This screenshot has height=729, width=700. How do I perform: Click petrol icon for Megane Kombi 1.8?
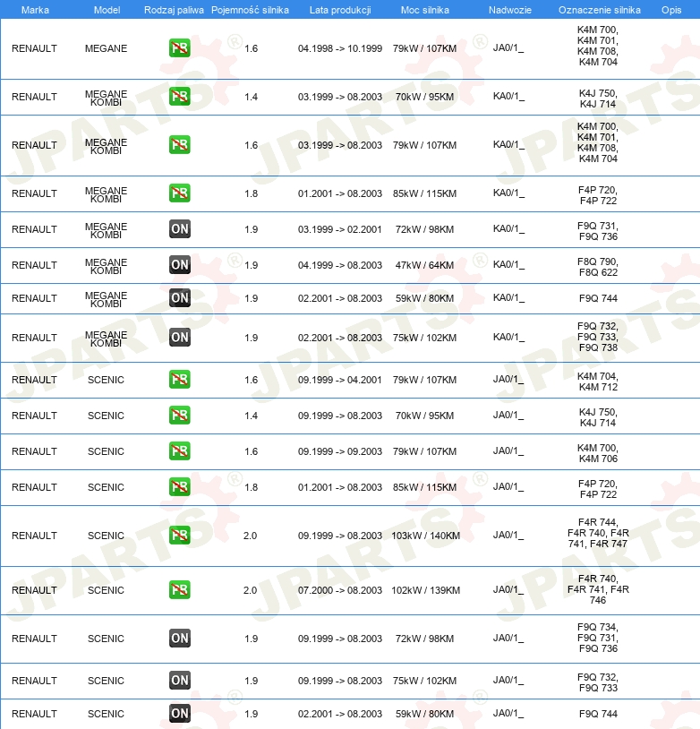(x=179, y=193)
